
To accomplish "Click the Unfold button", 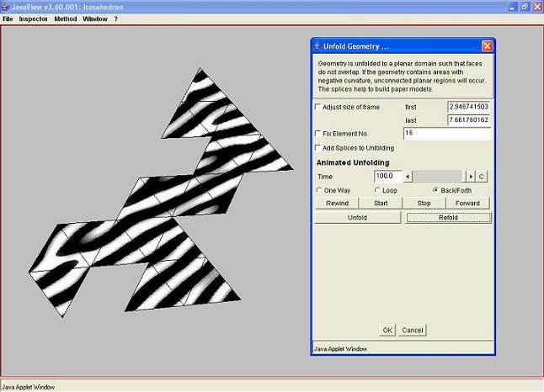I will pos(357,217).
